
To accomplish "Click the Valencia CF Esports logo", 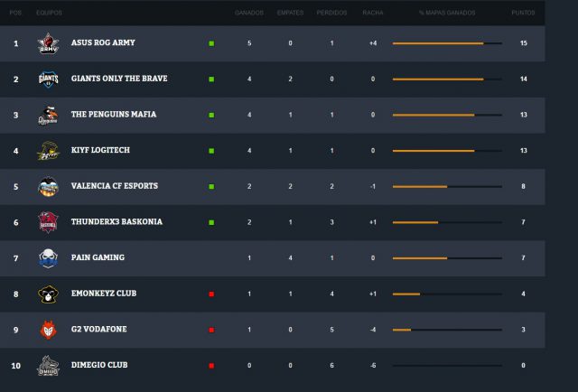I will tap(48, 186).
